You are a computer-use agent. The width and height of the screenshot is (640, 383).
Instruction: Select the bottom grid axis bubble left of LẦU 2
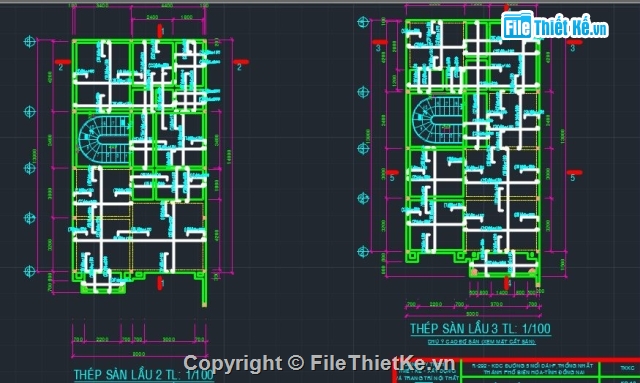(x=29, y=271)
